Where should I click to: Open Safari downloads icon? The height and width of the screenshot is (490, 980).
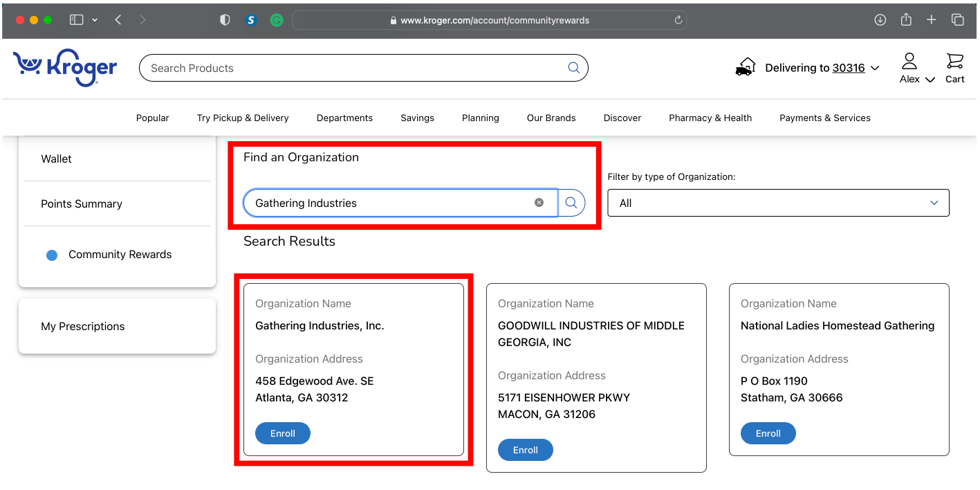[880, 20]
